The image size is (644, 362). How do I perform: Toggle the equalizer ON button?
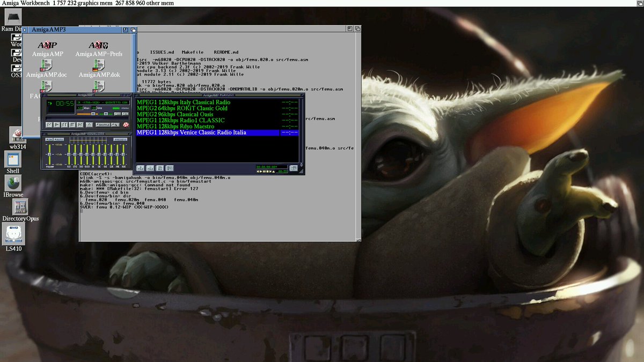coord(49,139)
